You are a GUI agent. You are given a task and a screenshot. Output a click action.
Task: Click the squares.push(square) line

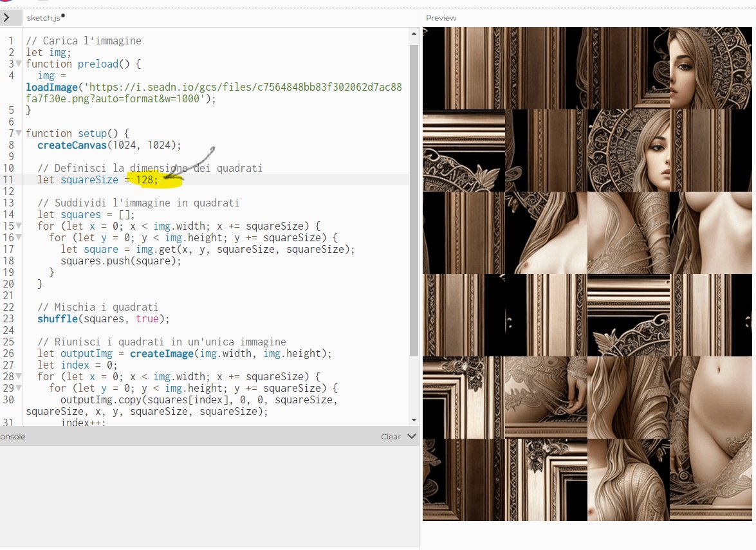(x=120, y=261)
